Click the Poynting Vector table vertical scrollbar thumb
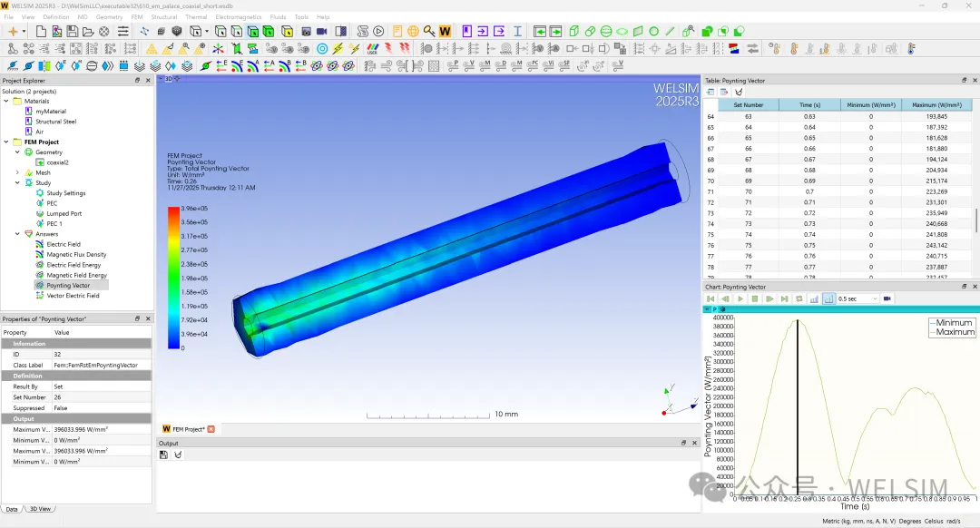 975,220
